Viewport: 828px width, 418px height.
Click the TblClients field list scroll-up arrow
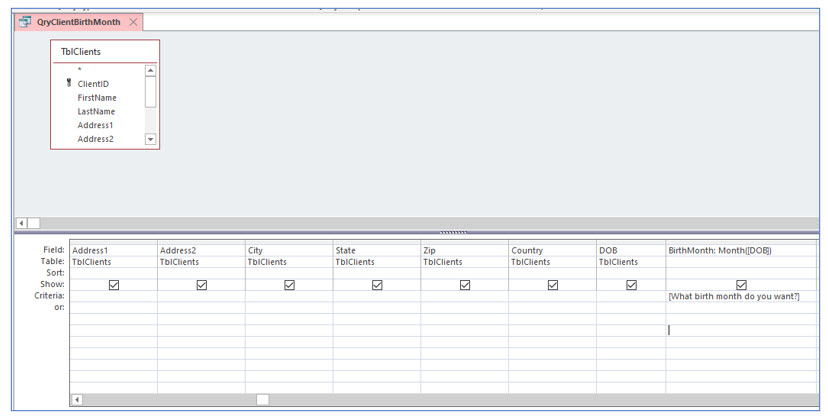pyautogui.click(x=150, y=71)
